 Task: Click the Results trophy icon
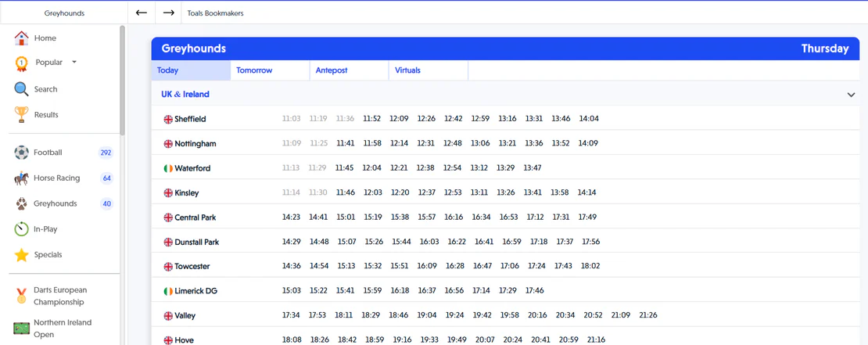pyautogui.click(x=21, y=115)
